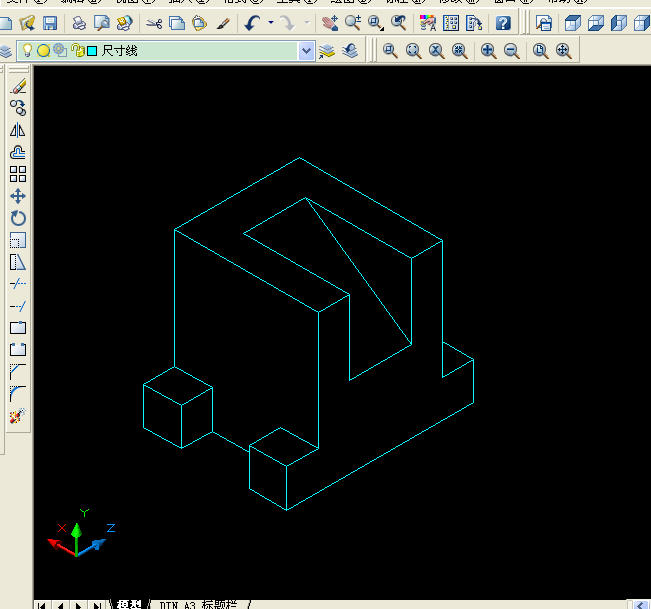The height and width of the screenshot is (609, 651).
Task: Open the DesignCenter icon
Action: coord(451,23)
